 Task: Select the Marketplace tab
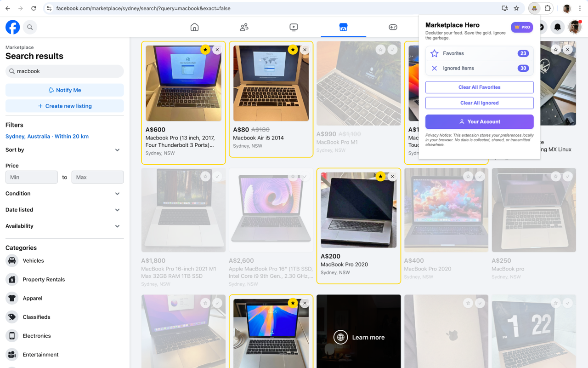343,27
